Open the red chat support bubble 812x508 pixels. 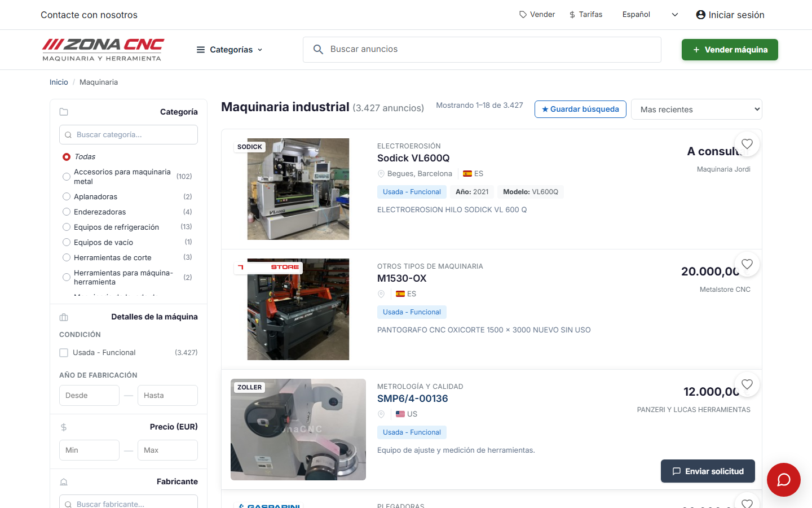point(784,480)
